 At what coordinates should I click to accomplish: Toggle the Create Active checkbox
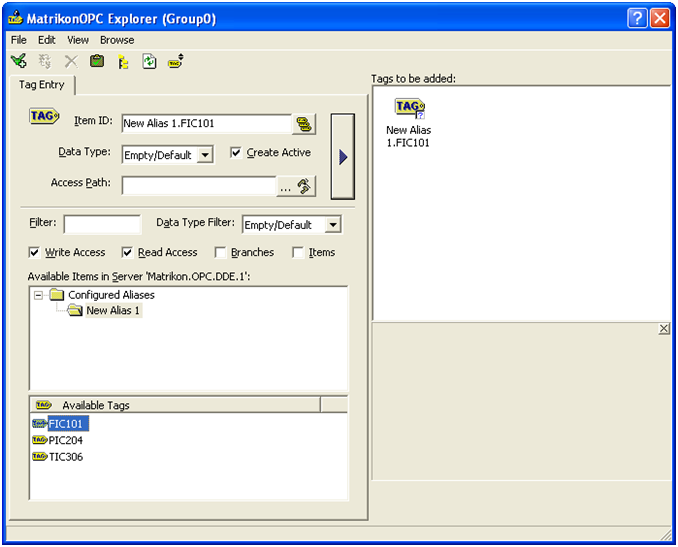(236, 152)
